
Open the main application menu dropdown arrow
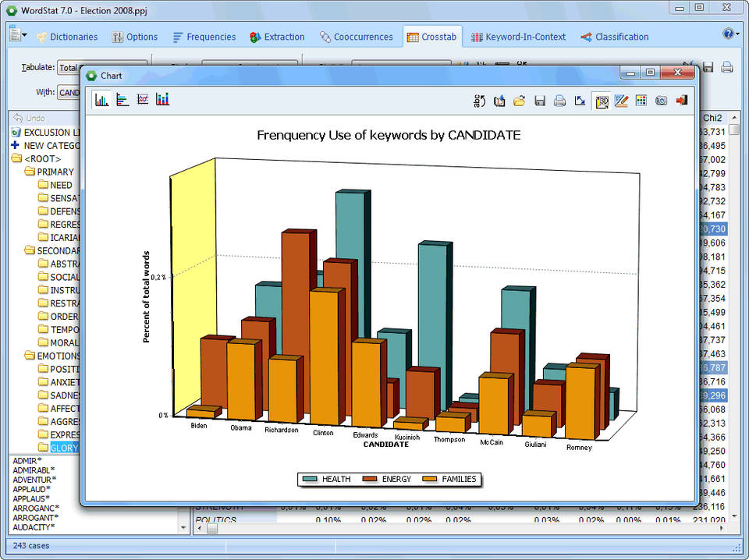click(24, 36)
